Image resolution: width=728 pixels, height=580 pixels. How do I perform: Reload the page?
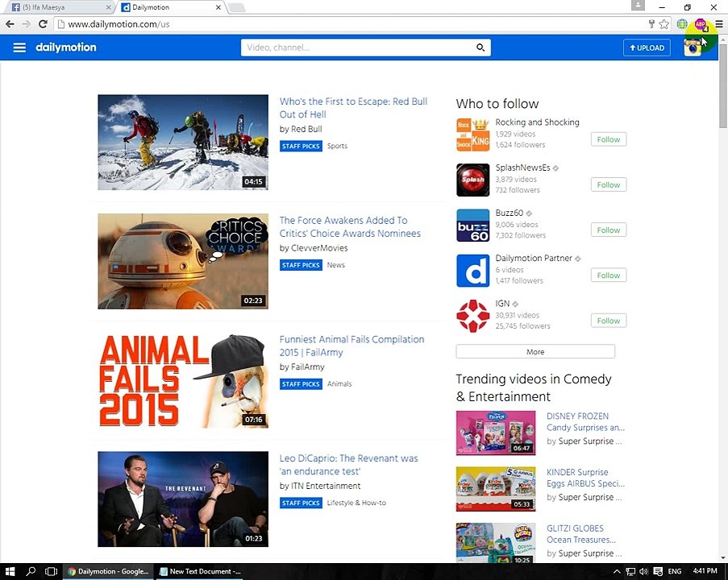tap(43, 24)
